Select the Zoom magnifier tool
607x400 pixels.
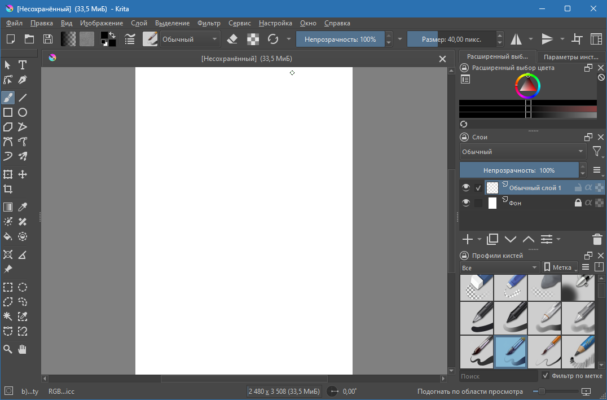(x=8, y=349)
